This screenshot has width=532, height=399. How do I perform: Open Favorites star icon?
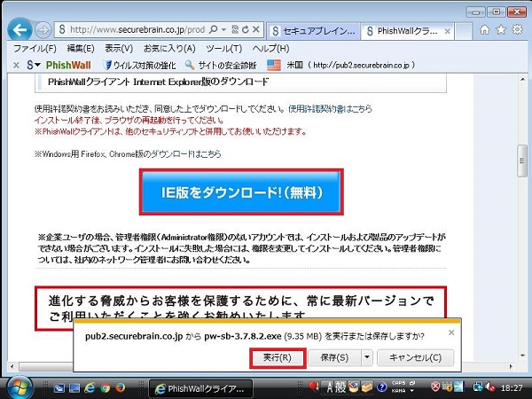click(x=501, y=30)
